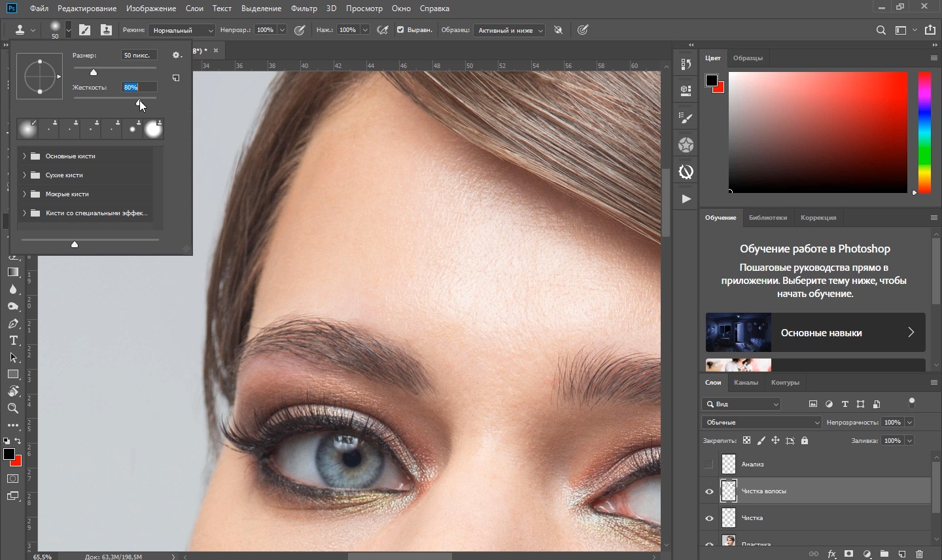The height and width of the screenshot is (560, 942).
Task: Click the Размер size slider handle
Action: point(94,72)
